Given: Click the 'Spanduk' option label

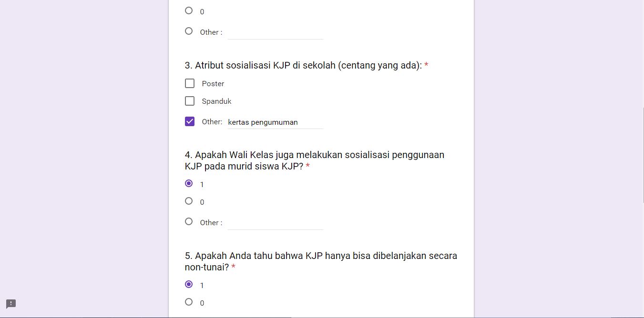Looking at the screenshot, I should pyautogui.click(x=216, y=101).
